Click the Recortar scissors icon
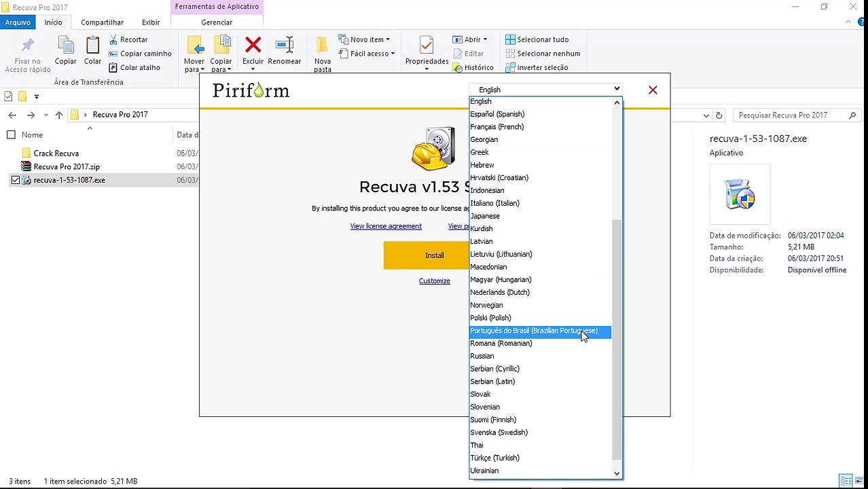Viewport: 868px width, 489px height. click(113, 39)
